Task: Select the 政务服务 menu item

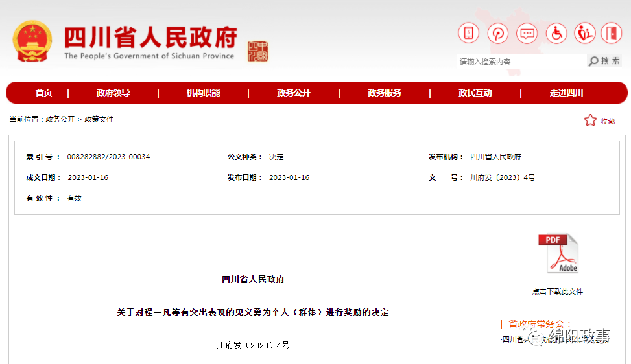Action: (385, 93)
